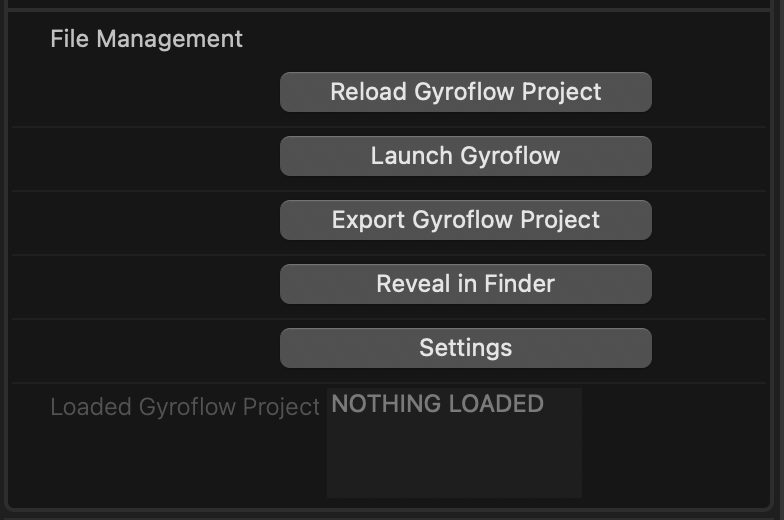Export the project via Export Gyroflow Project

point(466,220)
